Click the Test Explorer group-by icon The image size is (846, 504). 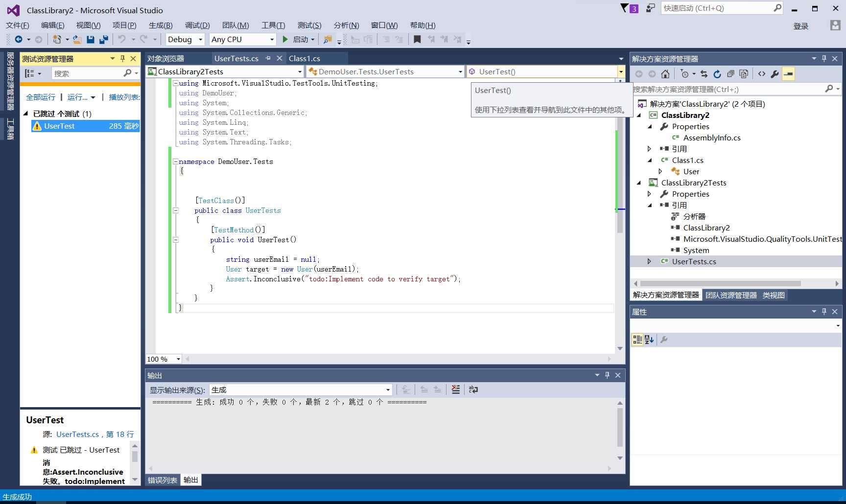(x=30, y=73)
